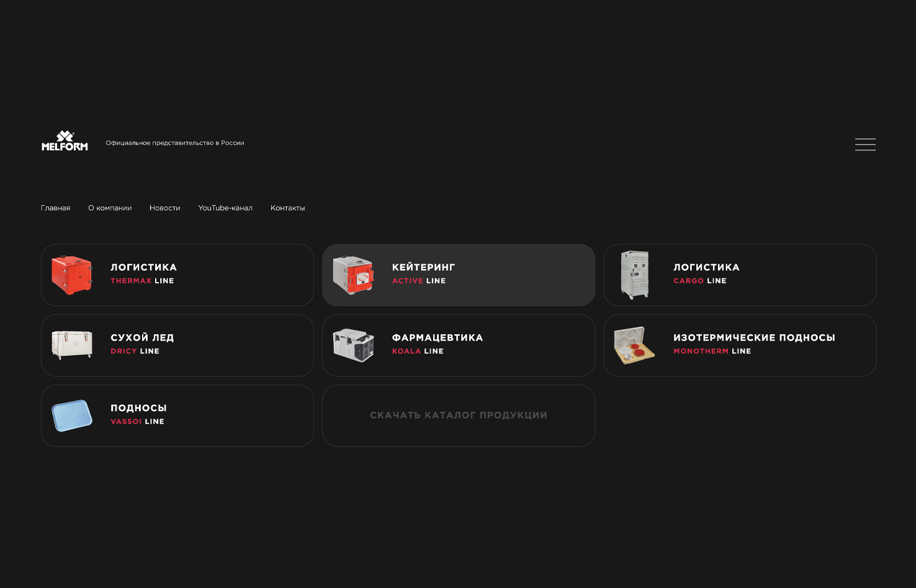Click the red Thermax container image
Image resolution: width=916 pixels, height=588 pixels.
coord(72,275)
